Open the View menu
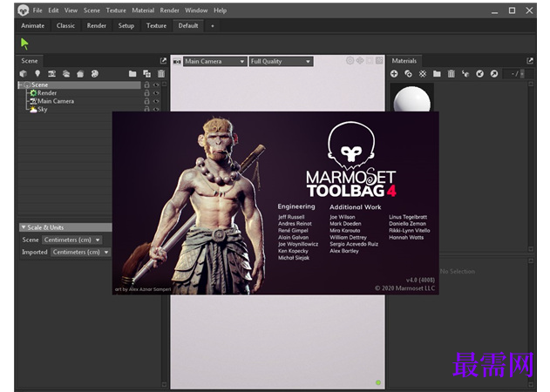Screen dimensions: 550x392 point(71,10)
